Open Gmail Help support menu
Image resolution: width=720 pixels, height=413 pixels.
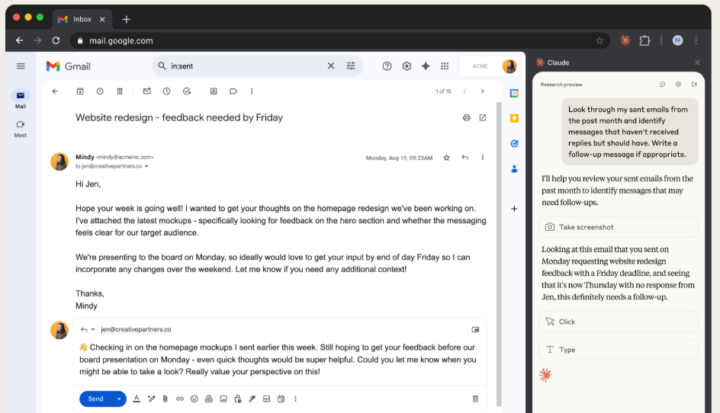(387, 66)
